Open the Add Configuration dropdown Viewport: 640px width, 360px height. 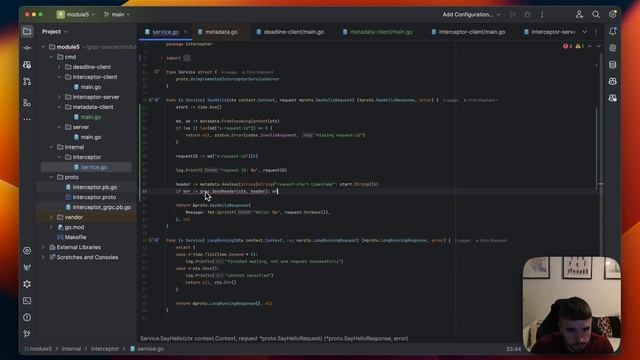[x=471, y=14]
